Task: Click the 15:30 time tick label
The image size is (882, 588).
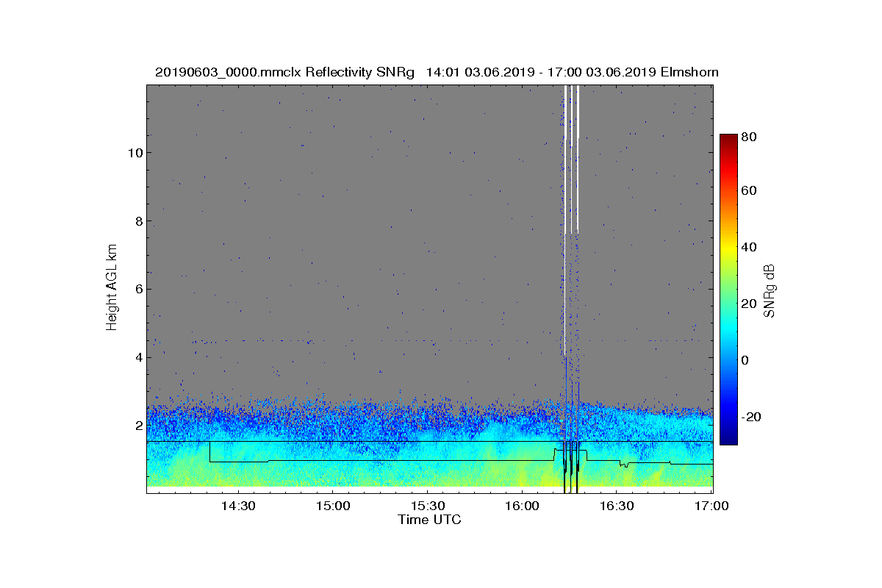Action: [426, 506]
